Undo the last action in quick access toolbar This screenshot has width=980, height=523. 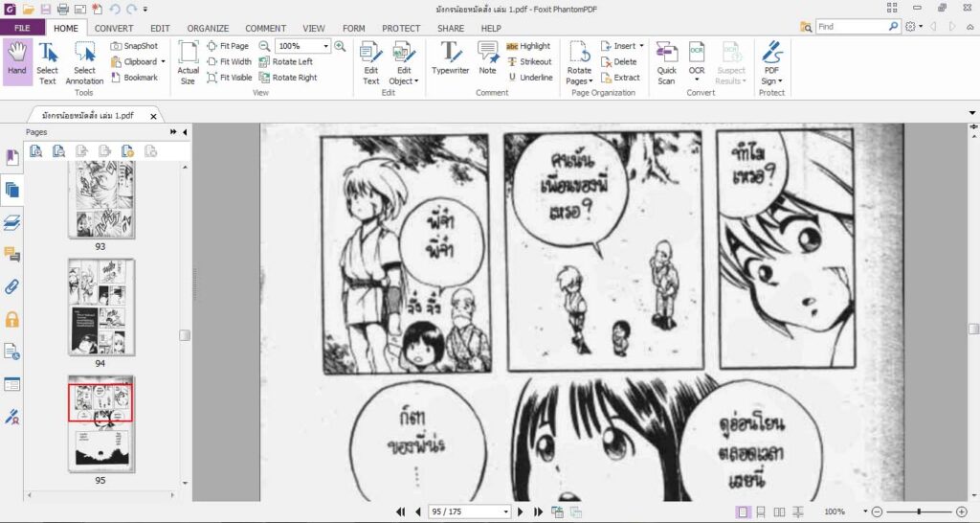[115, 9]
